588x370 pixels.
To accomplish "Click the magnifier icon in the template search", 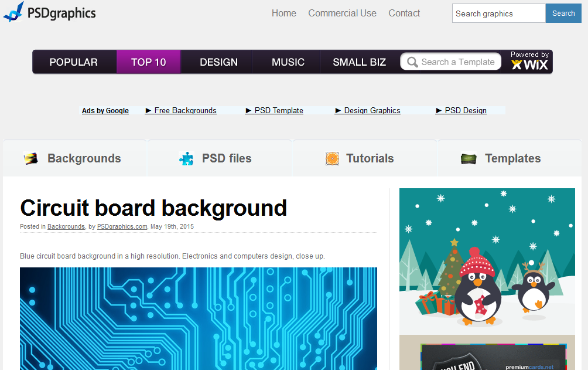I will [412, 62].
